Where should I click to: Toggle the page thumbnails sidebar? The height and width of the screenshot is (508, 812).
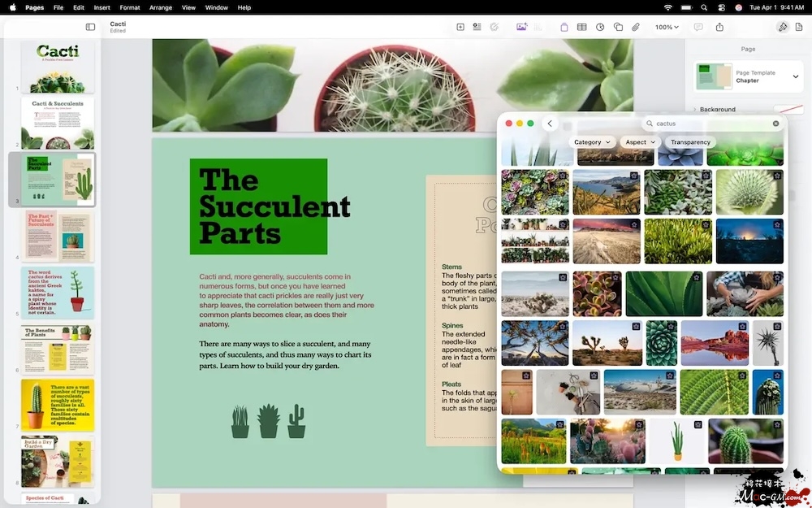click(x=90, y=27)
